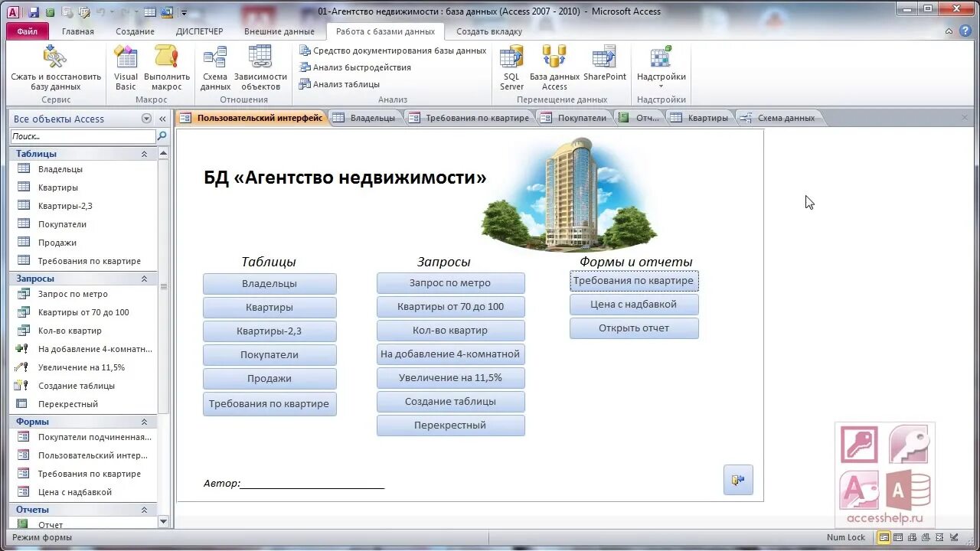Switch to Покупатели document tab
The width and height of the screenshot is (980, 551).
574,118
